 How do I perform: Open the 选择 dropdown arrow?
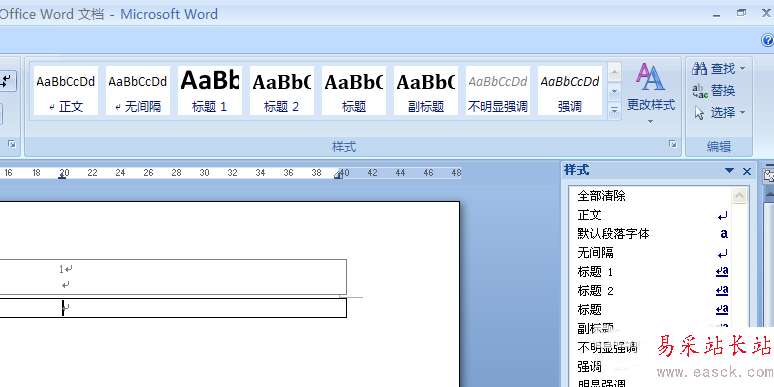(742, 113)
